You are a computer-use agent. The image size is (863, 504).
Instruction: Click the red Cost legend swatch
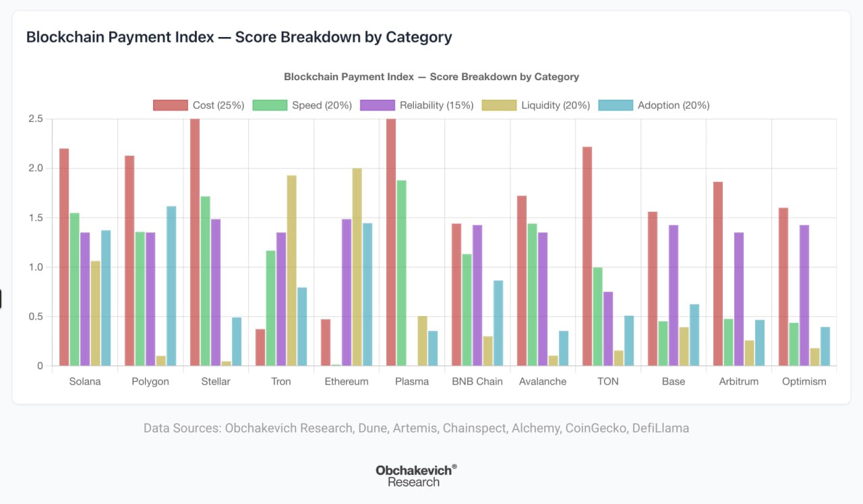coord(170,105)
